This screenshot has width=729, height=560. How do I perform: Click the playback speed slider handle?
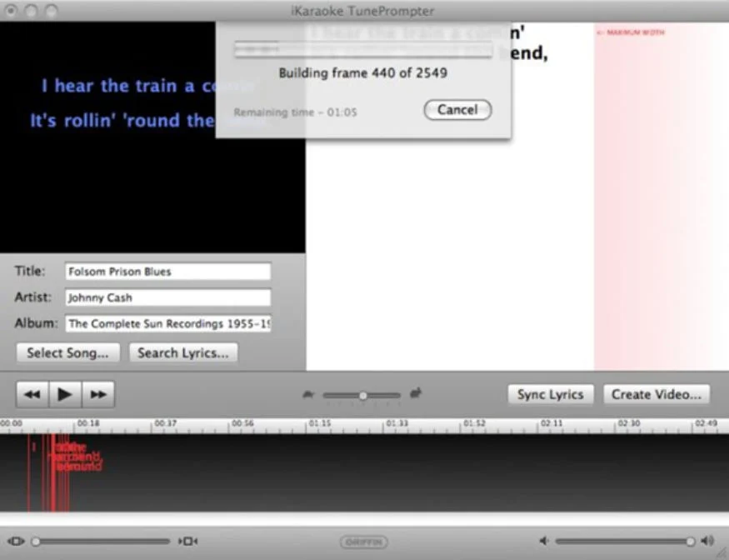363,395
